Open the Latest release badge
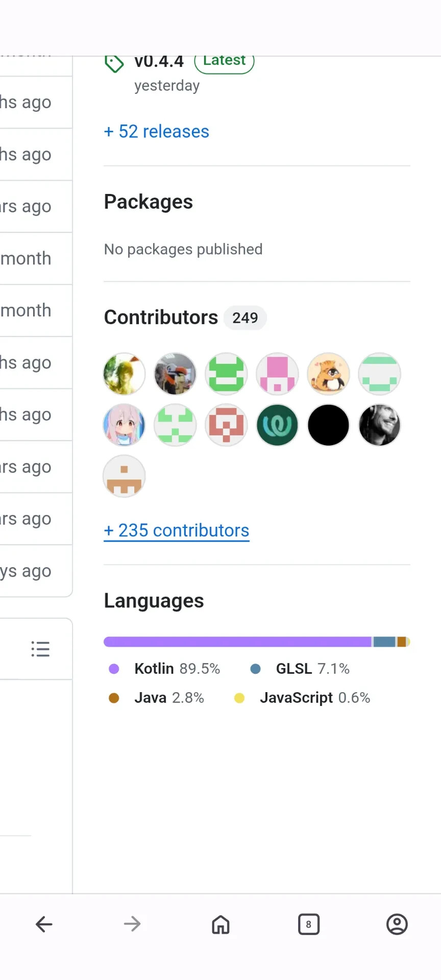Image resolution: width=441 pixels, height=980 pixels. point(224,62)
